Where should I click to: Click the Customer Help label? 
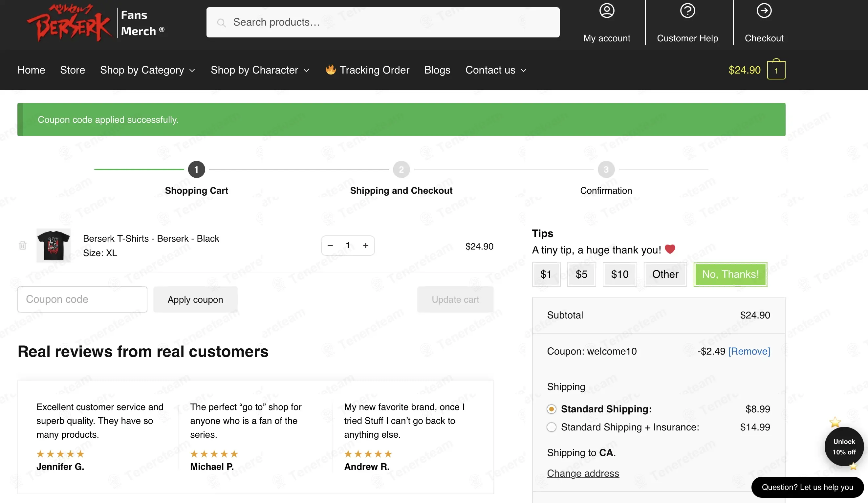687,38
